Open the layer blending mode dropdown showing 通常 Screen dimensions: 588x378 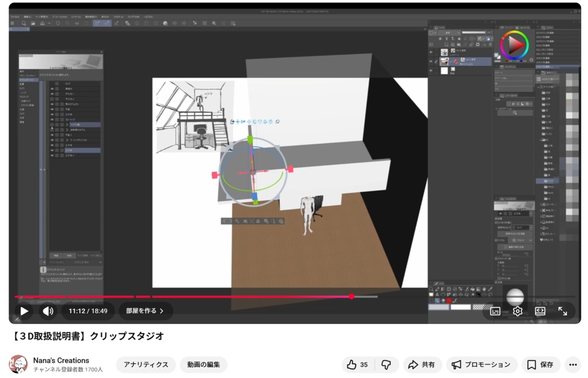click(449, 33)
